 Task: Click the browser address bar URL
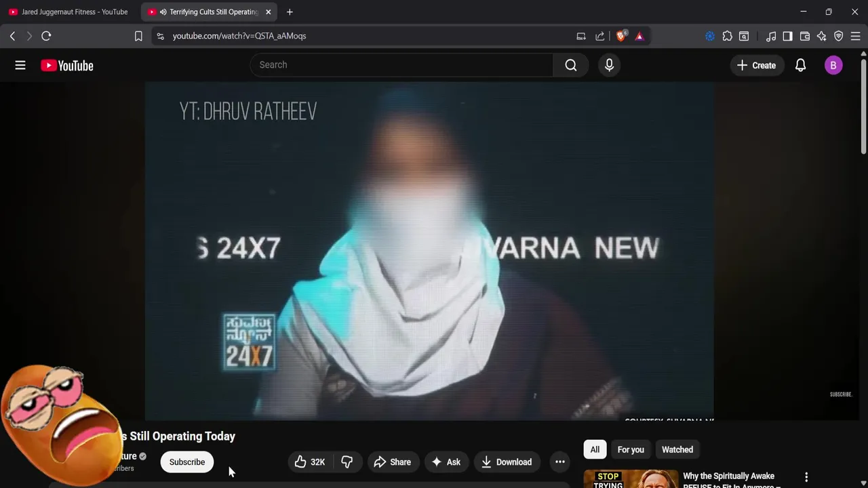239,36
